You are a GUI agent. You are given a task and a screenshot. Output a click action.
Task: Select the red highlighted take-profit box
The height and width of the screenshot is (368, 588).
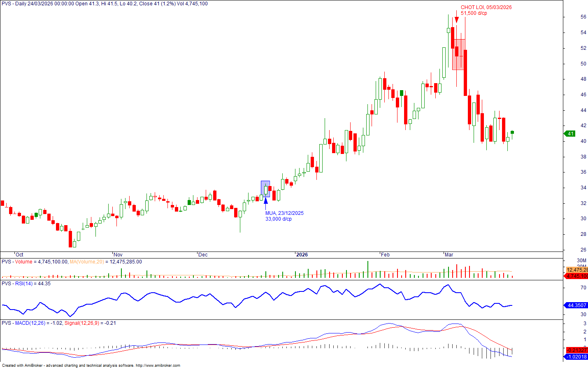pyautogui.click(x=459, y=54)
